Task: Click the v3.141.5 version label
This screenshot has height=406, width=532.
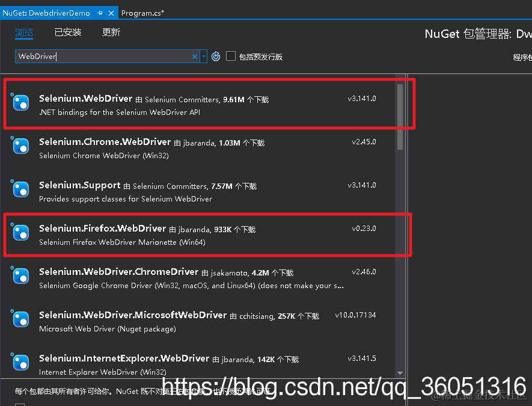Action: tap(362, 358)
